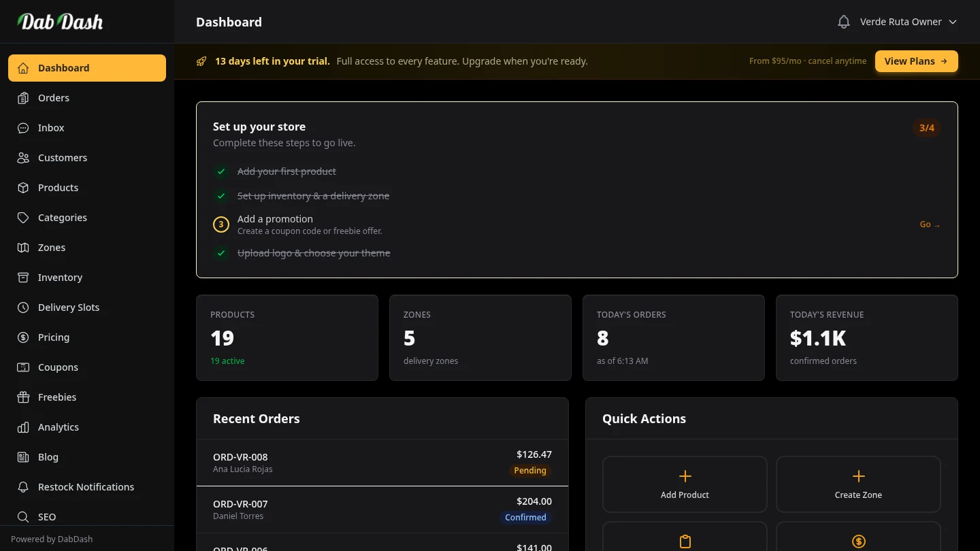This screenshot has width=980, height=551.
Task: Click the notification bell in the header
Action: tap(843, 21)
